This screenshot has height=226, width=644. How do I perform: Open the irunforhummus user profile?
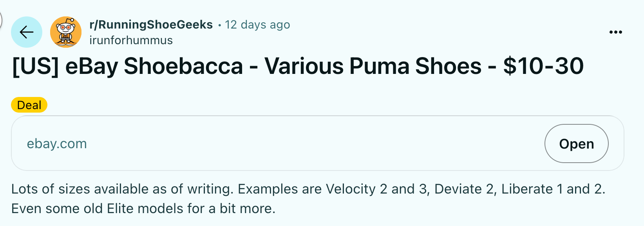(131, 40)
